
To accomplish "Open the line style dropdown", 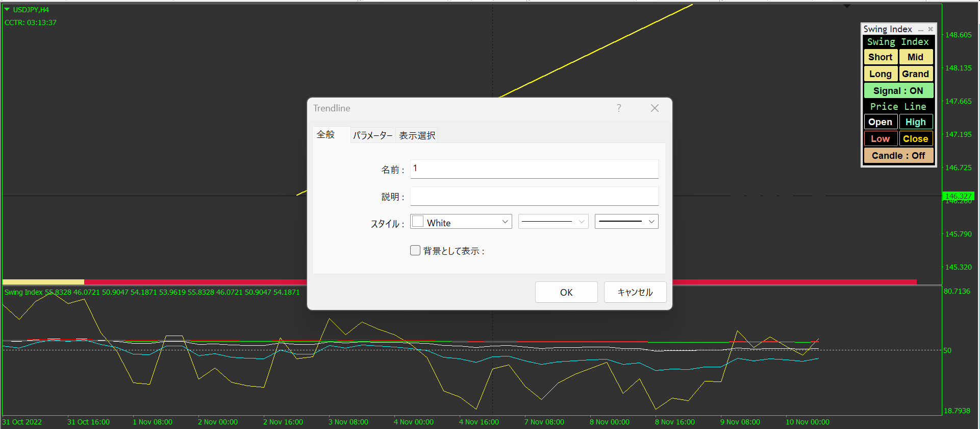I will click(x=554, y=222).
